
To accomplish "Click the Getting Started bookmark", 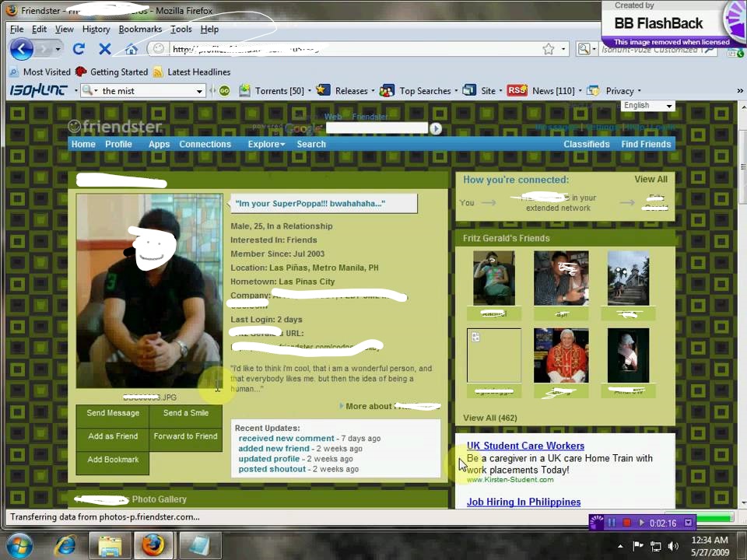I will (112, 72).
